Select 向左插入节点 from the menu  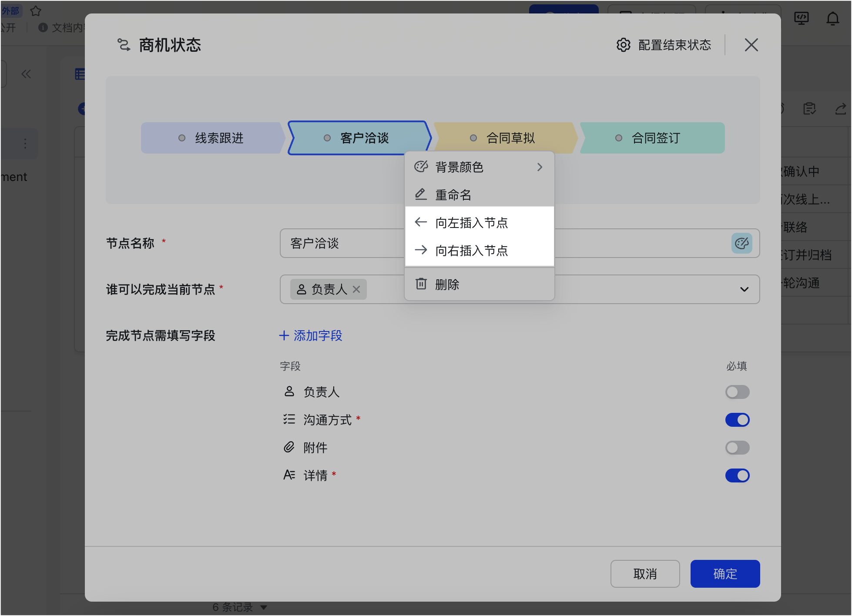click(472, 222)
